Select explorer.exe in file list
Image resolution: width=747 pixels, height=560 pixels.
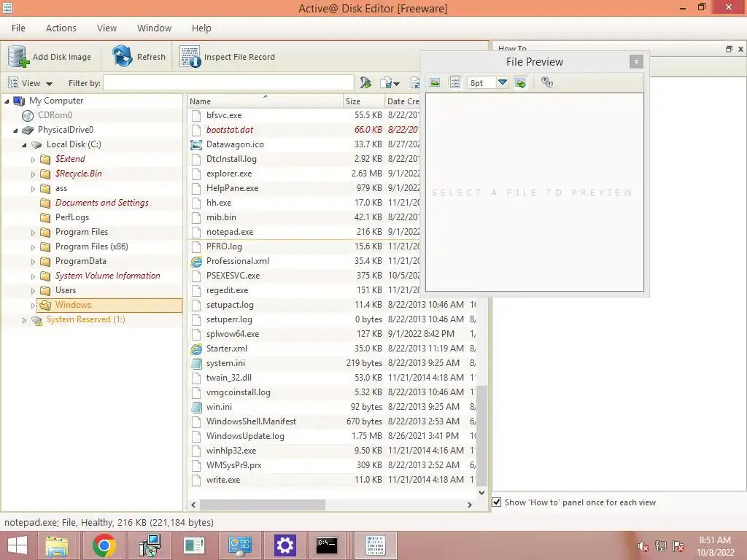tap(228, 174)
